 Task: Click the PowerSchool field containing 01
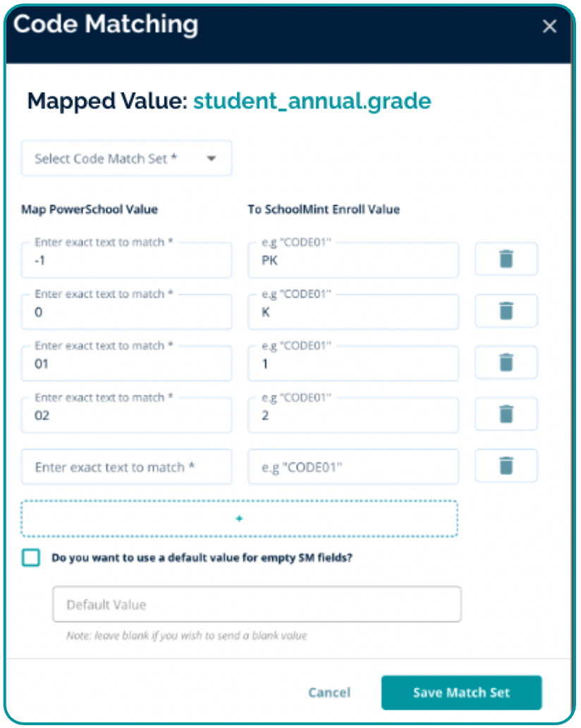[x=126, y=364]
